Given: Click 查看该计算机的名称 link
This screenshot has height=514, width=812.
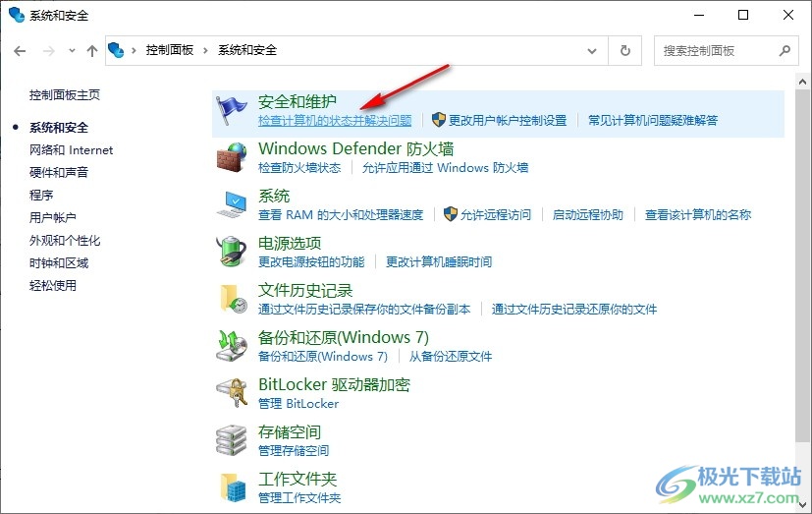Looking at the screenshot, I should [x=698, y=215].
